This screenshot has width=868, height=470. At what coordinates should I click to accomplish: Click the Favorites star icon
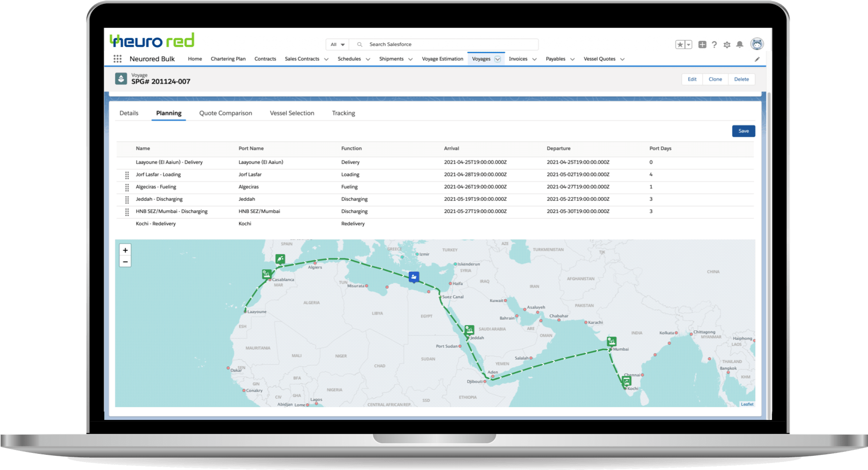click(680, 45)
